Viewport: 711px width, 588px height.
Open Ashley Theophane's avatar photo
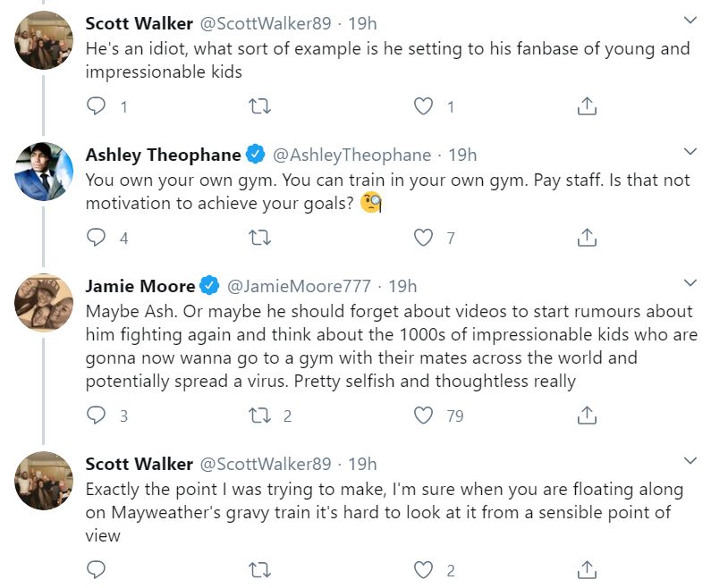[44, 171]
